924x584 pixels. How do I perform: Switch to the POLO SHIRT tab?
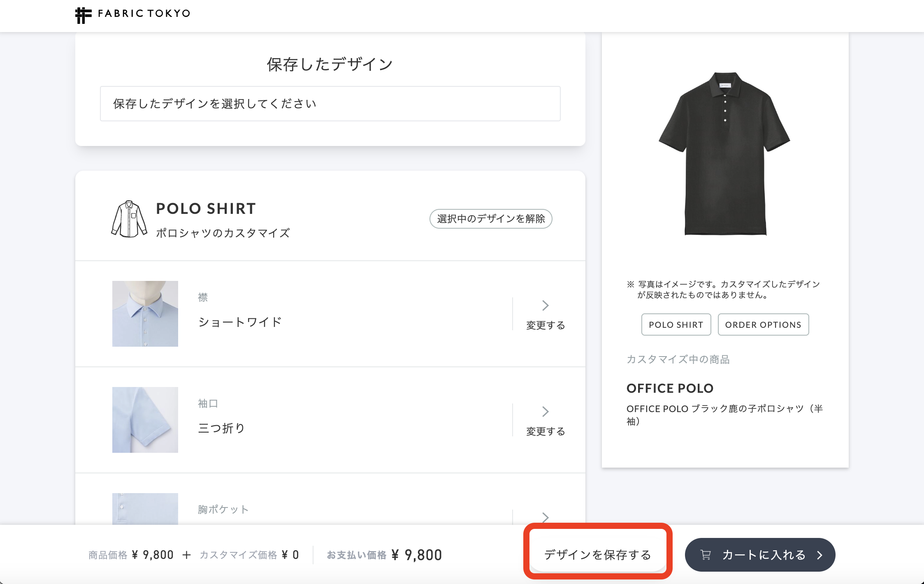coord(676,324)
